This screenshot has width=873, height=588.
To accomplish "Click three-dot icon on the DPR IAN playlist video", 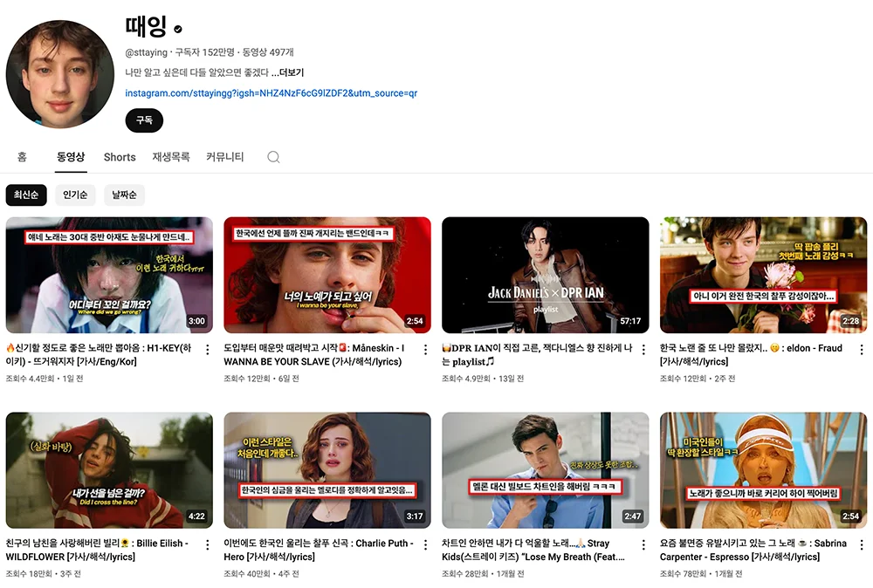I will (643, 348).
